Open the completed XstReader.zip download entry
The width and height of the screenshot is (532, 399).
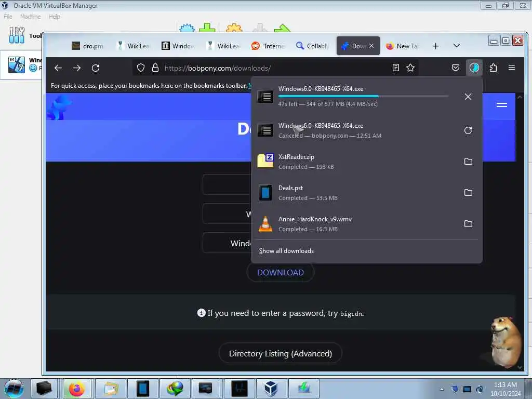[356, 162]
